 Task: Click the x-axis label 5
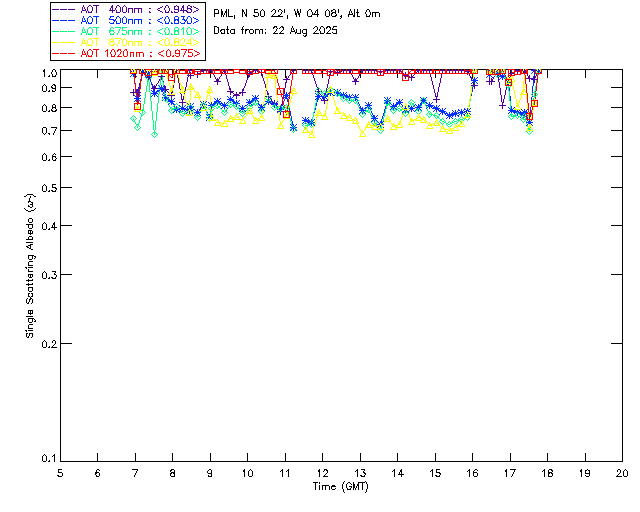click(60, 473)
